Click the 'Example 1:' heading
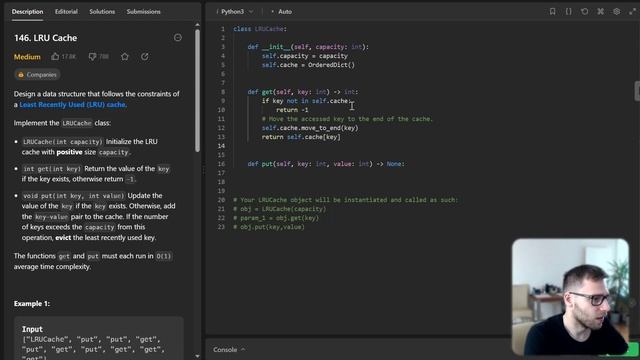The width and height of the screenshot is (640, 360). 32,303
